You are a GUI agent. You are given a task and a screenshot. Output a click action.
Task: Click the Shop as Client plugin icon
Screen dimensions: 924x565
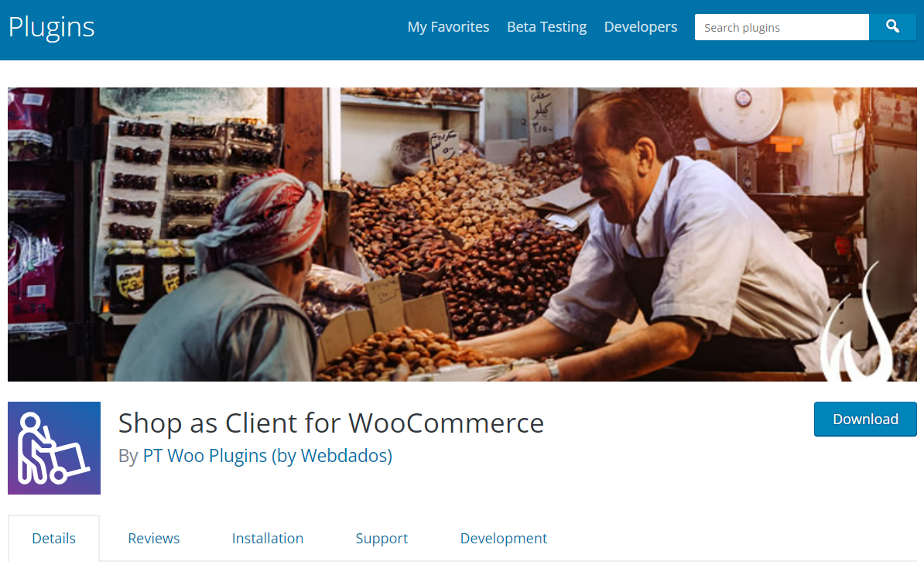click(54, 448)
